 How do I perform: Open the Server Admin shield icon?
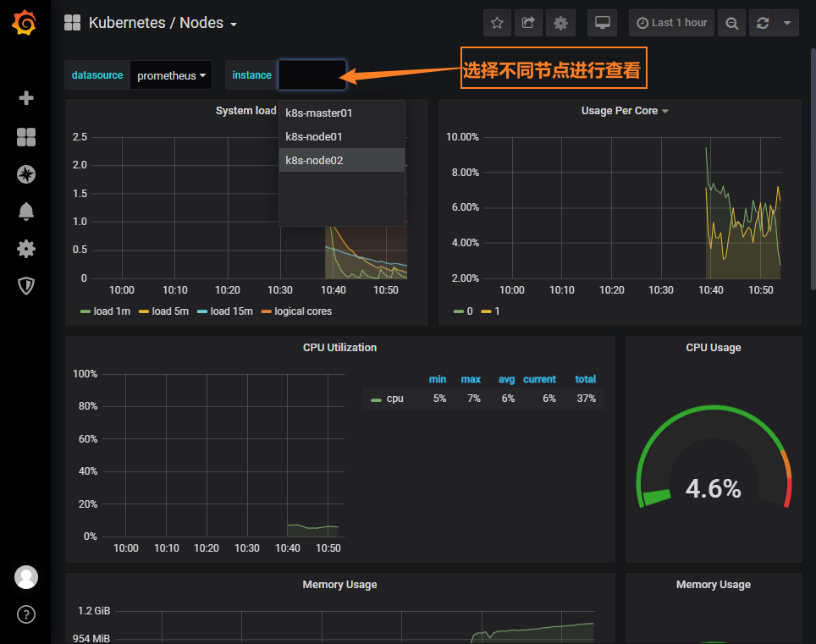[26, 286]
